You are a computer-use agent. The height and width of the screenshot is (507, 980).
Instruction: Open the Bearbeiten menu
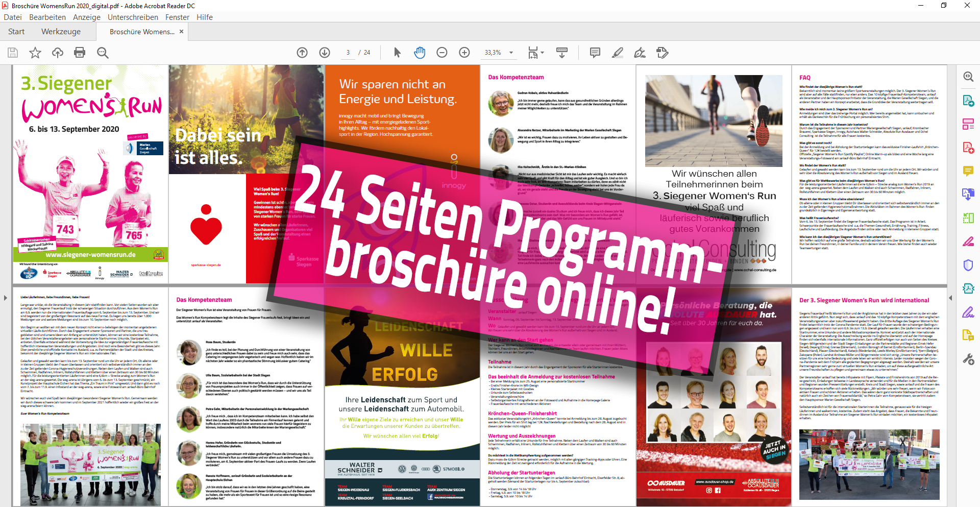click(47, 17)
